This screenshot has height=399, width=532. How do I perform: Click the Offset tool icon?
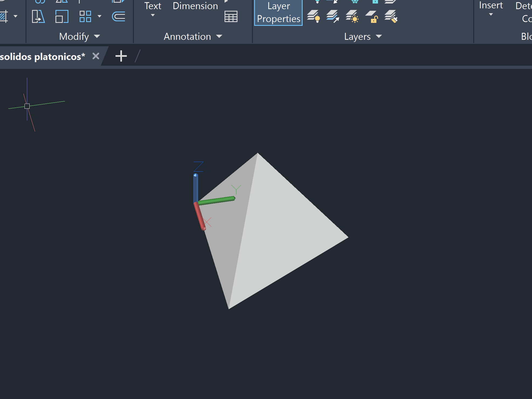118,16
